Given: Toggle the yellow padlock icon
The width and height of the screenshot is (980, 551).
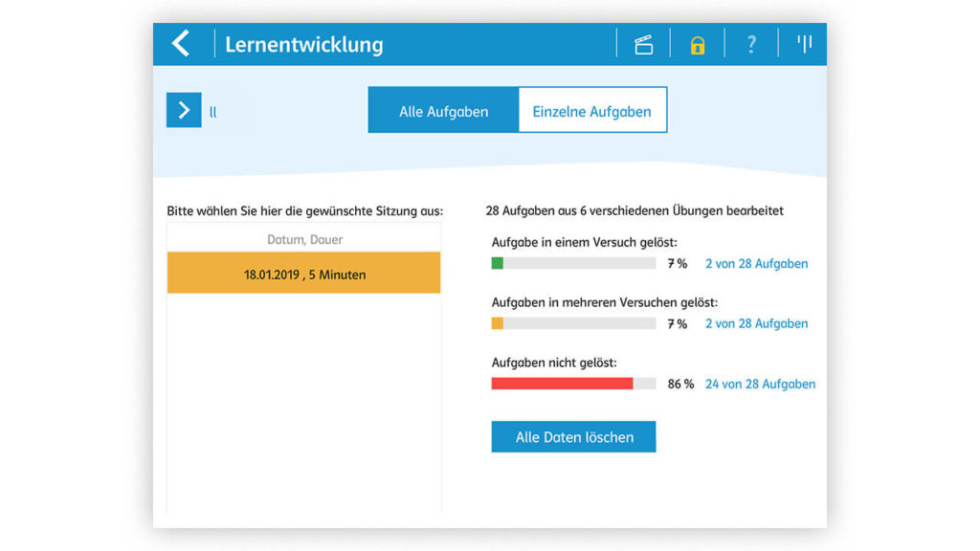Looking at the screenshot, I should coord(698,45).
